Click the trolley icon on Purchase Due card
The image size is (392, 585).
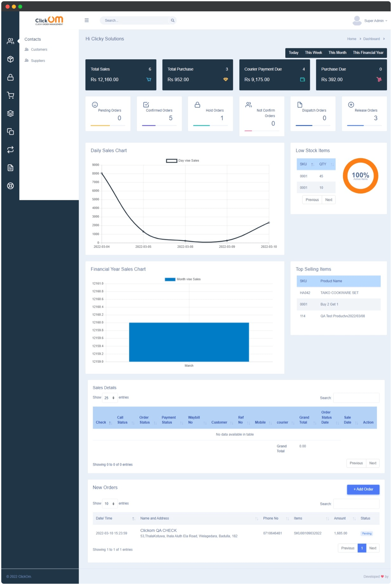click(x=379, y=80)
